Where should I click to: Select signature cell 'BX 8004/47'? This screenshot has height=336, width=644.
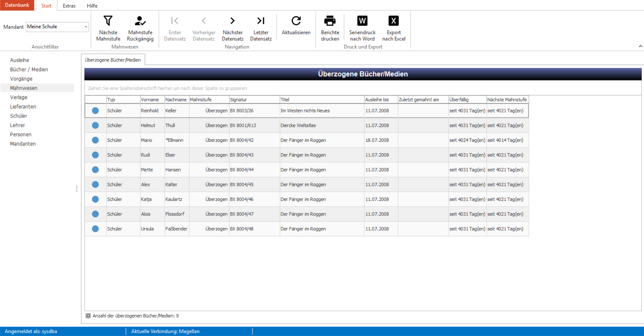click(254, 214)
